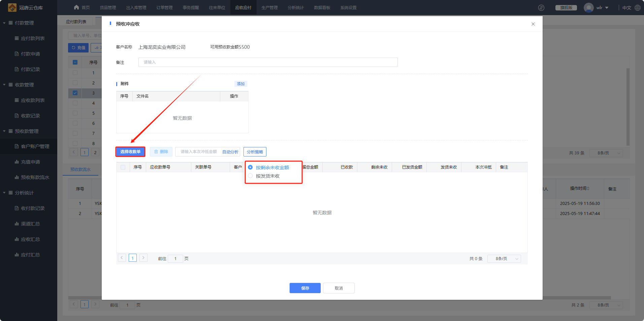The image size is (644, 321).
Task: Click previous page arrow in dialog pagination
Action: tap(122, 258)
